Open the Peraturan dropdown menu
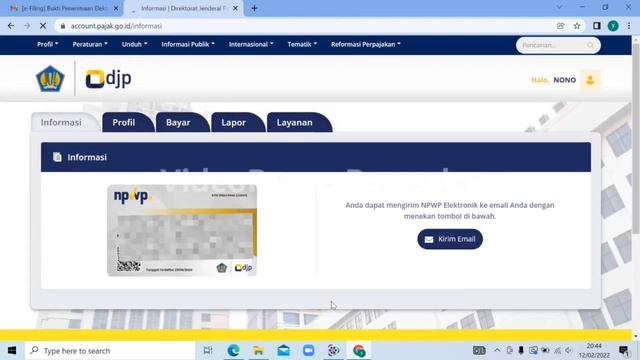This screenshot has width=640, height=360. click(x=90, y=44)
